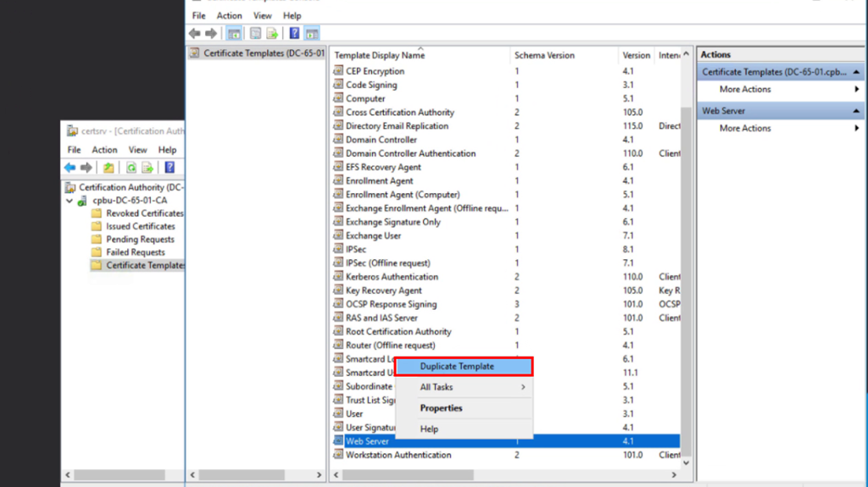Click the Properties icon in Certificate Templates toolbar
868x487 pixels.
point(255,34)
